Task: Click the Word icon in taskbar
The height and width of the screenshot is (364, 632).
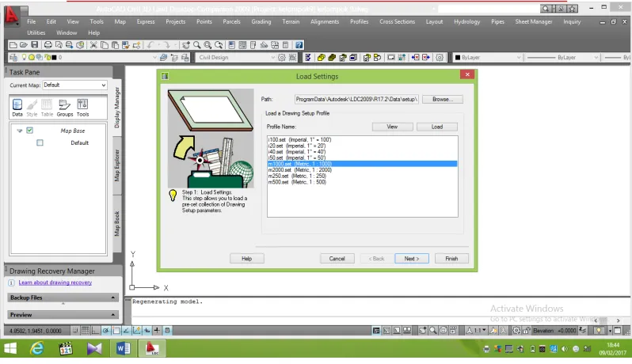Action: pyautogui.click(x=124, y=348)
